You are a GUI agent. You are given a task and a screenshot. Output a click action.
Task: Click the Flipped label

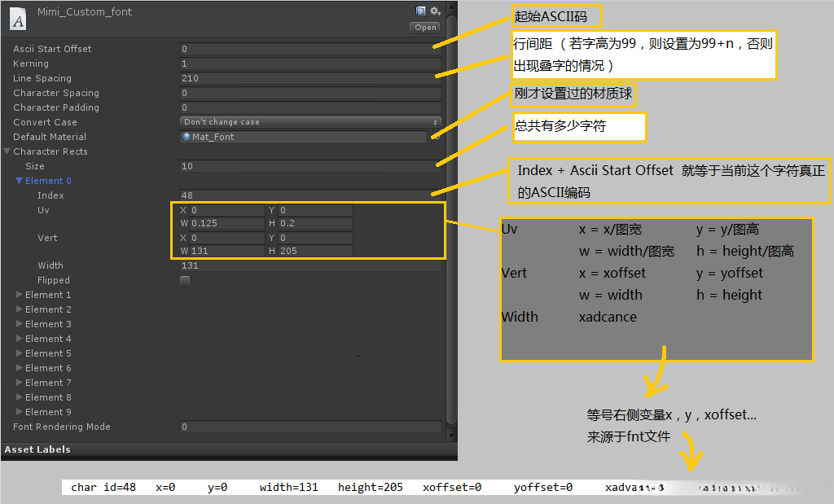point(53,280)
